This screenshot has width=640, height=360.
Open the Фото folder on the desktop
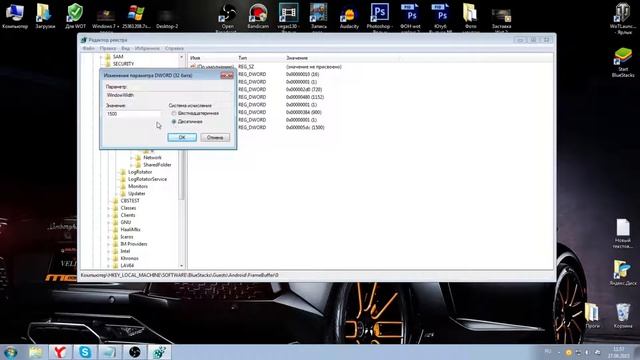[470, 16]
